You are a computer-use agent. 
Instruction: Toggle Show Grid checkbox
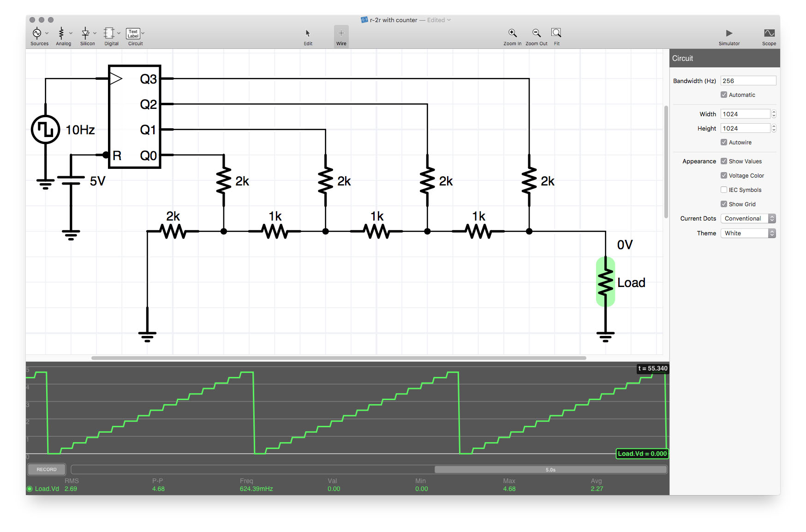724,204
